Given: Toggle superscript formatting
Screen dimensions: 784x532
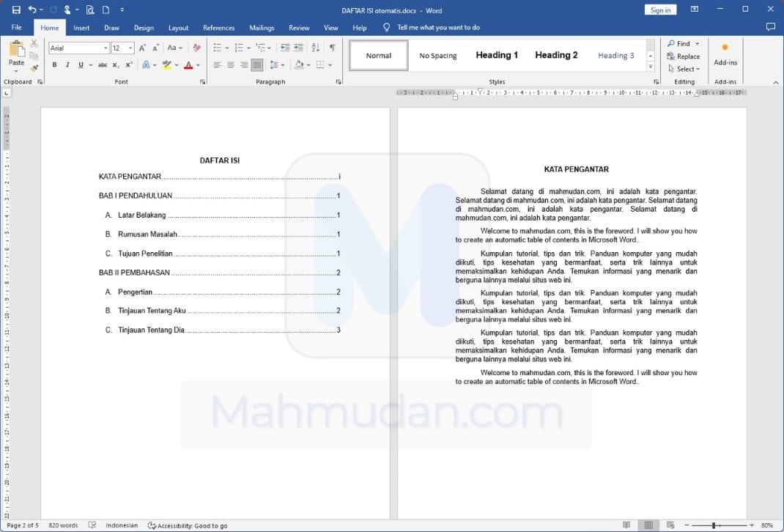Looking at the screenshot, I should point(128,64).
